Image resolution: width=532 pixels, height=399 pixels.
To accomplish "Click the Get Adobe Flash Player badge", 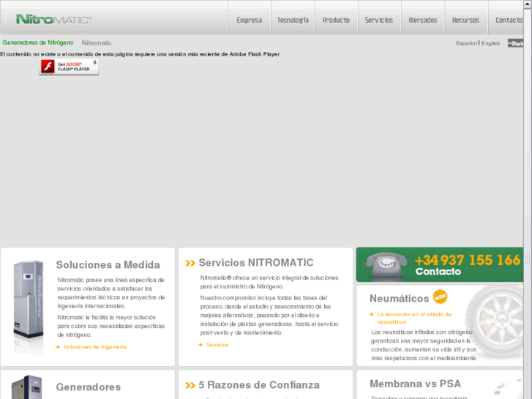I will tap(69, 67).
